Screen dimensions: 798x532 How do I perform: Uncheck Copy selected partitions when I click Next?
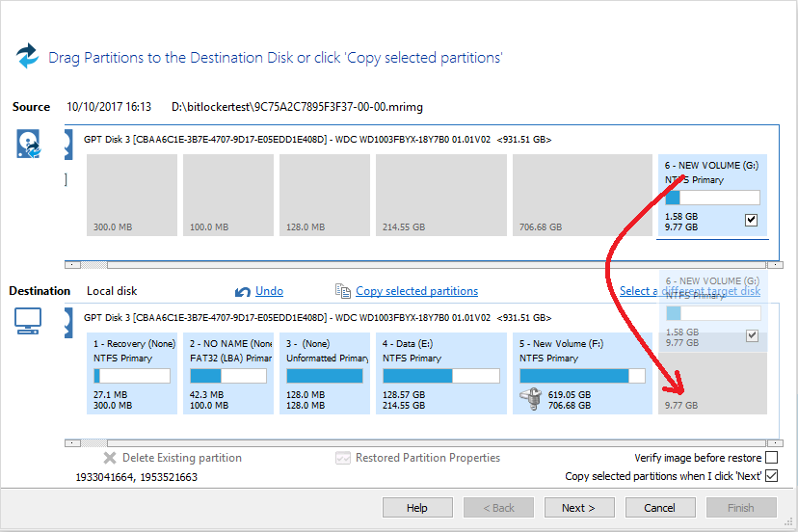770,476
